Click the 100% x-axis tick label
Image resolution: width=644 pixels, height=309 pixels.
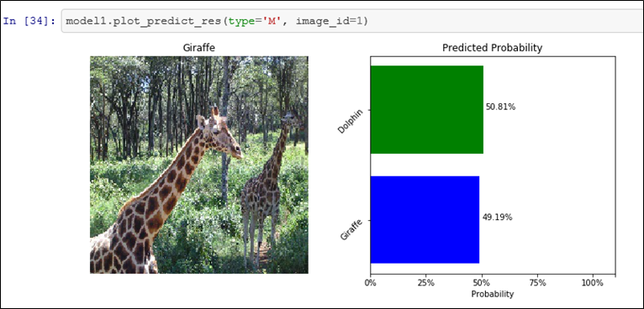(593, 283)
